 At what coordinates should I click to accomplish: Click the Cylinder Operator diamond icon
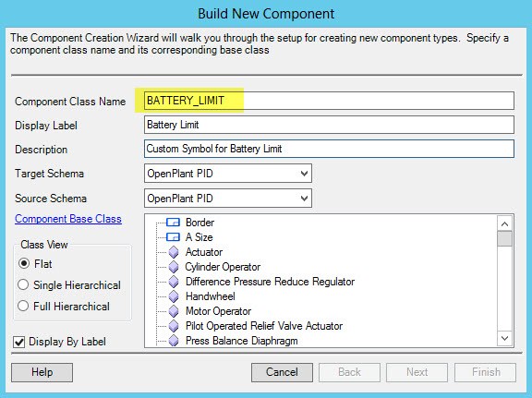point(174,267)
